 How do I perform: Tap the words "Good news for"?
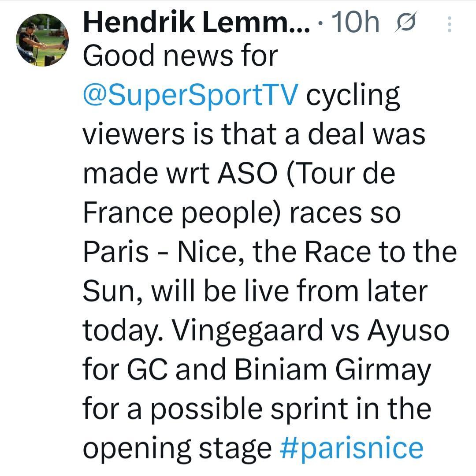click(181, 56)
